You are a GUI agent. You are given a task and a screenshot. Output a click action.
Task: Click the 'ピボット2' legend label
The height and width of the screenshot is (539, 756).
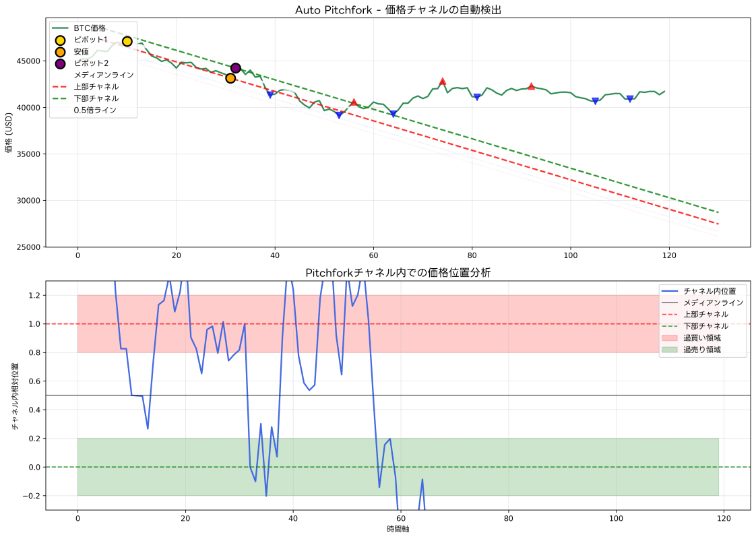(91, 63)
